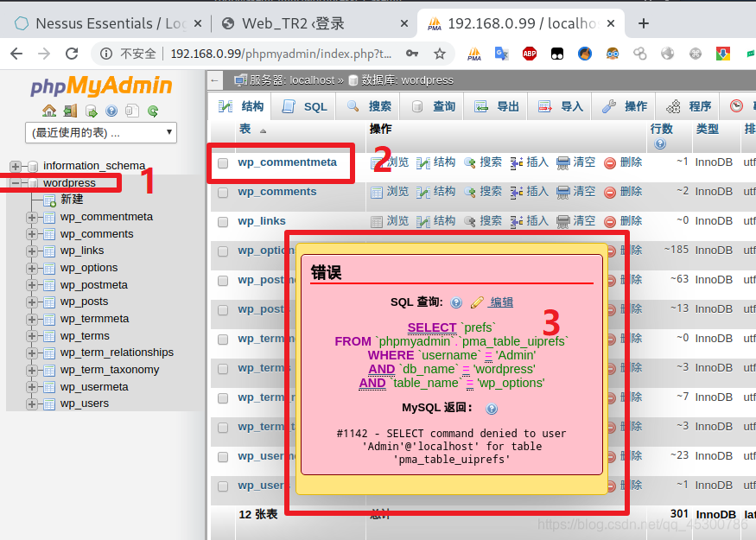Open the SQL tab
The width and height of the screenshot is (756, 540).
304,106
